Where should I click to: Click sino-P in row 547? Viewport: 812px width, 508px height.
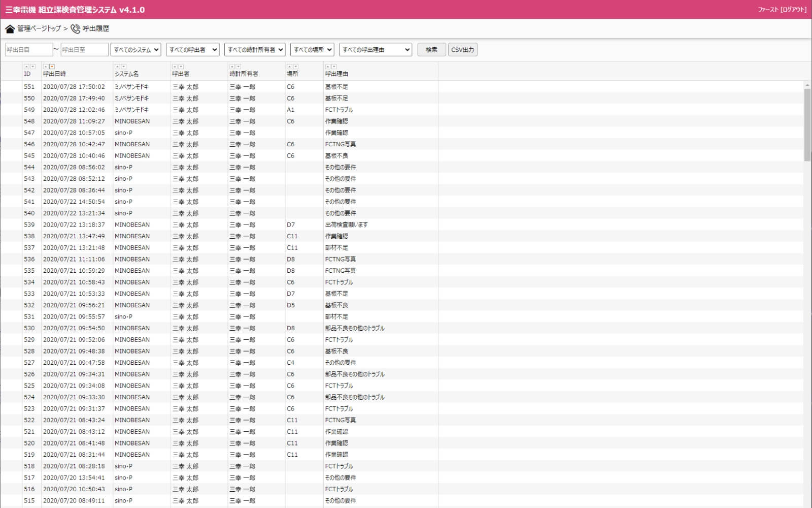click(123, 133)
